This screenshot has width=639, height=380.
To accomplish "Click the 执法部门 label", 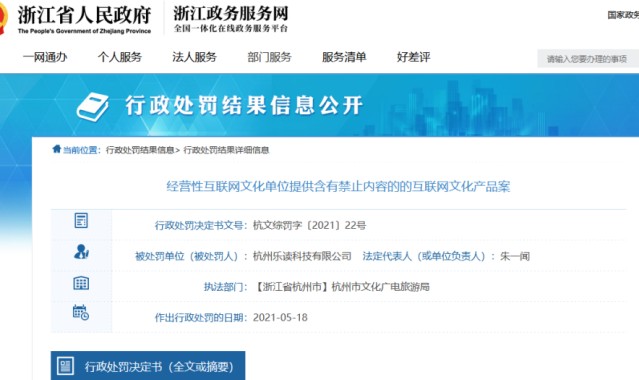I will click(224, 287).
